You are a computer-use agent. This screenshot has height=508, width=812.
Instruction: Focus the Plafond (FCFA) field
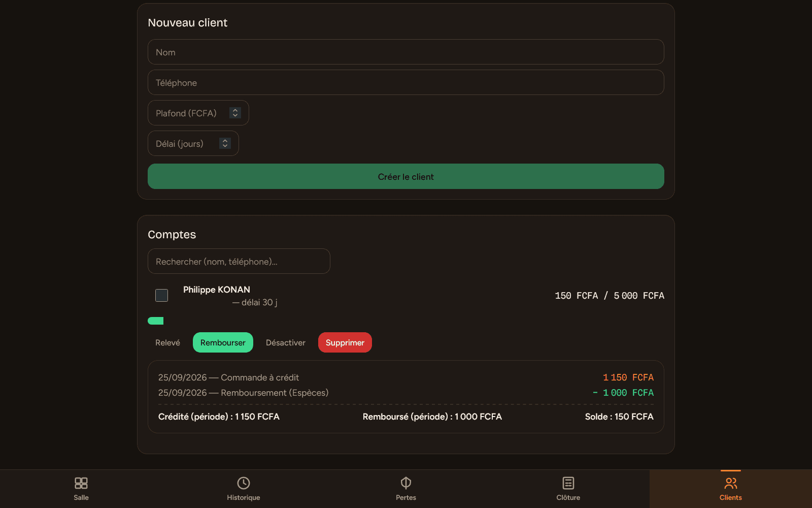(198, 113)
